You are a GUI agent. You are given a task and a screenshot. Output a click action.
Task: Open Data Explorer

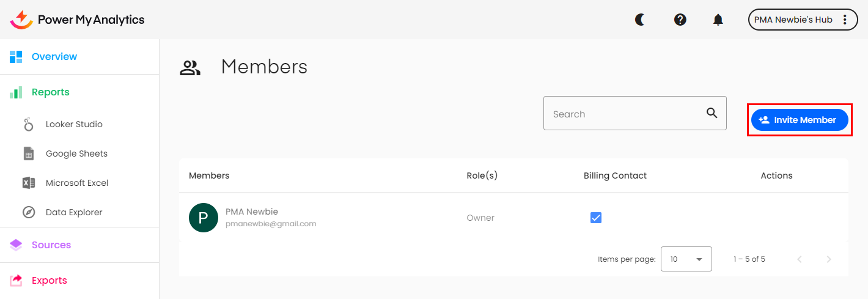tap(74, 212)
